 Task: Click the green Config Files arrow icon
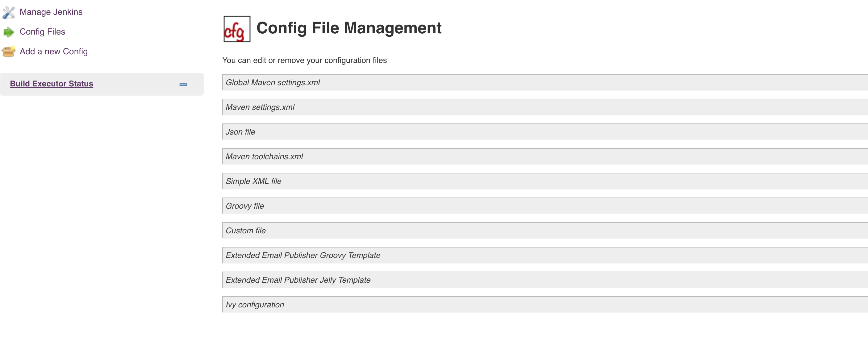(9, 32)
